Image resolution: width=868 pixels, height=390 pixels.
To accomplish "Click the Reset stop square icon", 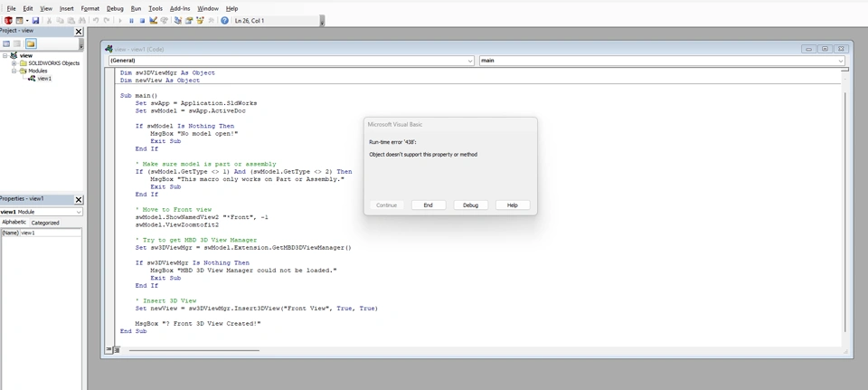I will click(142, 21).
